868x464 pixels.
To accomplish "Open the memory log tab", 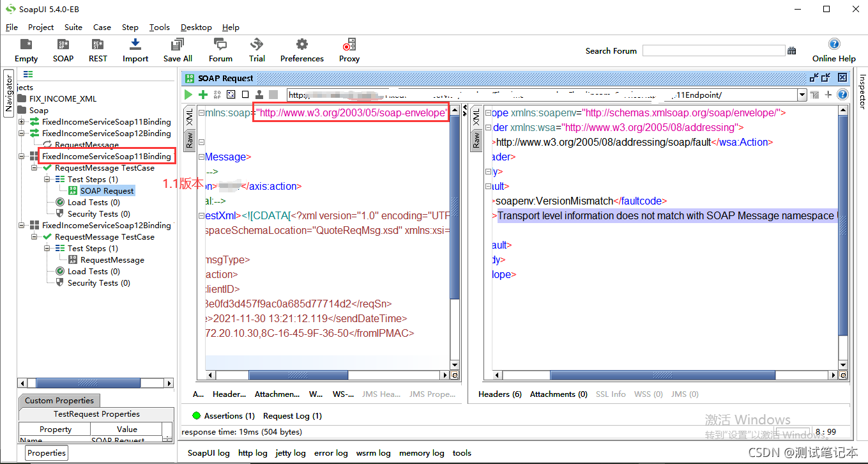I will click(422, 452).
